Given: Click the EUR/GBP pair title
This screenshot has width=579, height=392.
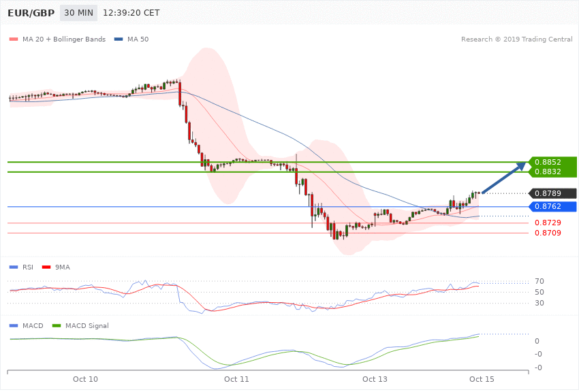Looking at the screenshot, I should pos(31,13).
